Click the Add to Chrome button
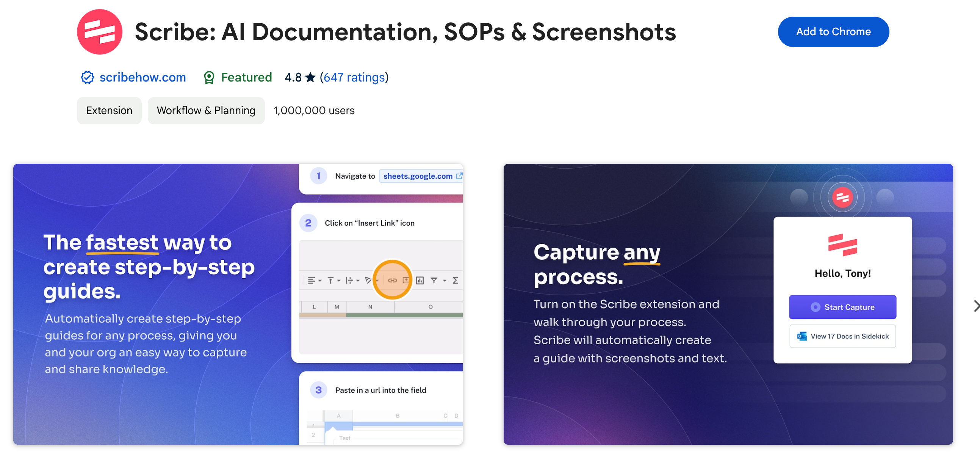This screenshot has height=458, width=980. [833, 31]
